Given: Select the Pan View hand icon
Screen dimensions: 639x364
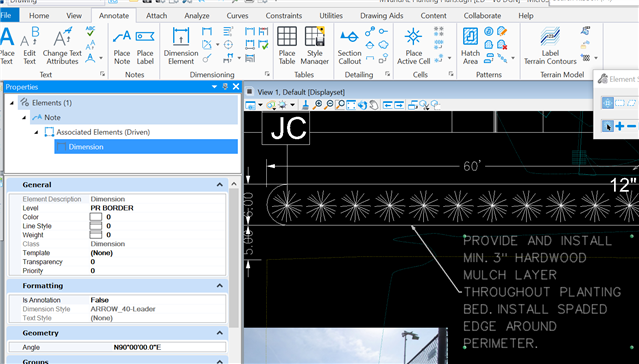Looking at the screenshot, I should (374, 105).
